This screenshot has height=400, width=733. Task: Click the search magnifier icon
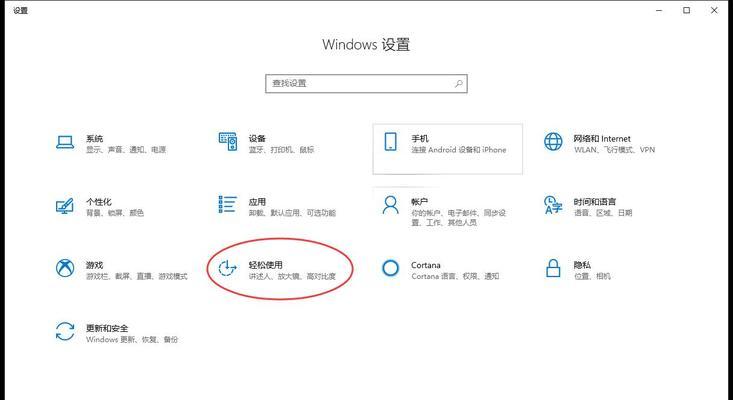point(459,84)
